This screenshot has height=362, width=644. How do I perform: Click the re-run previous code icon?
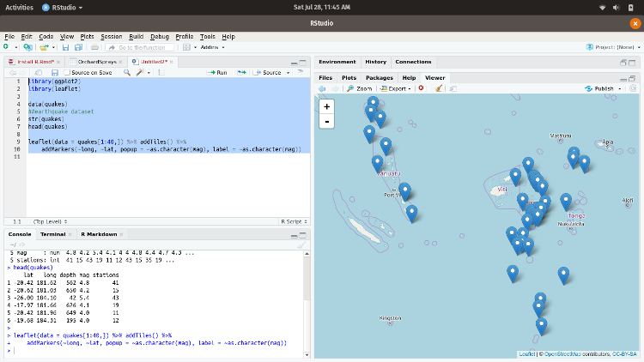pyautogui.click(x=244, y=73)
